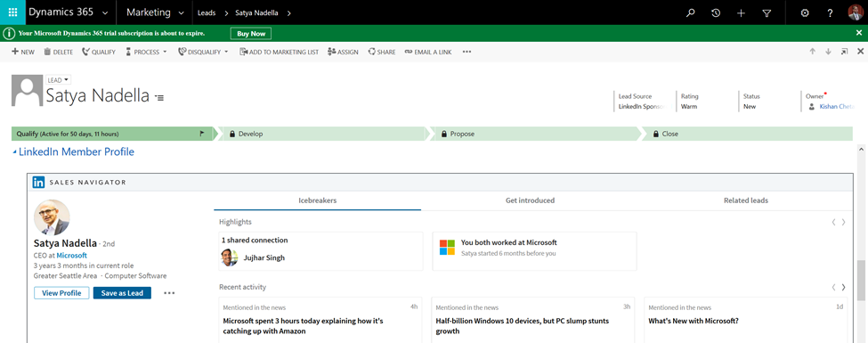Click the vertical scrollbar thumb

860,280
